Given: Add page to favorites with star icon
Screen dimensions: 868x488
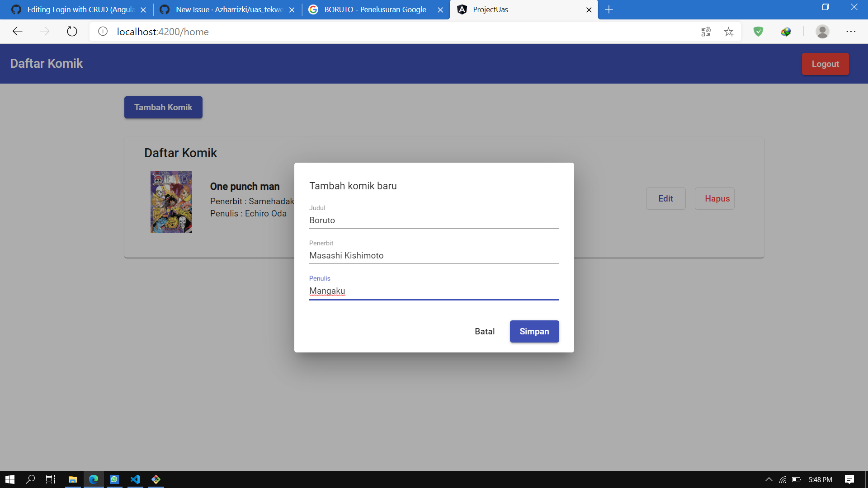Looking at the screenshot, I should click(x=729, y=32).
